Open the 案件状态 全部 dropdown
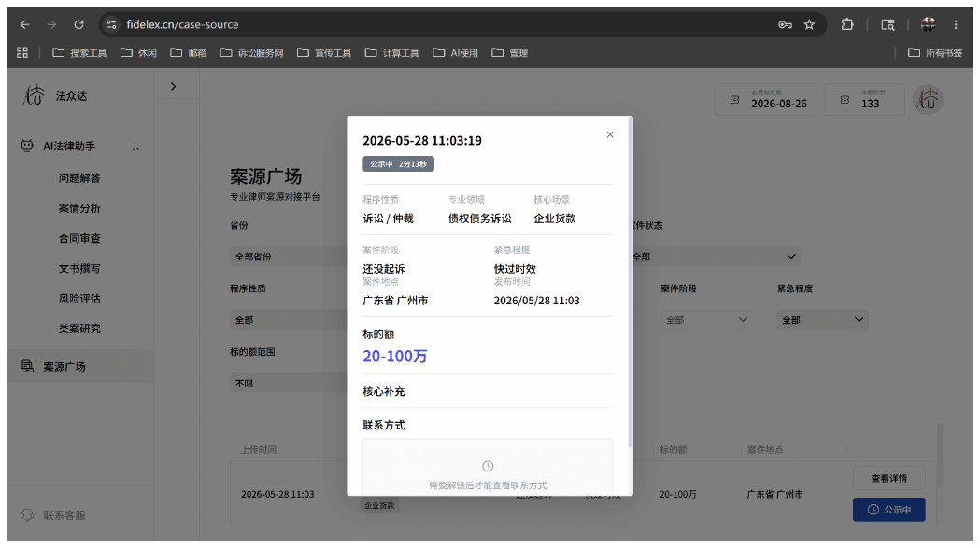The height and width of the screenshot is (548, 980). tap(717, 257)
